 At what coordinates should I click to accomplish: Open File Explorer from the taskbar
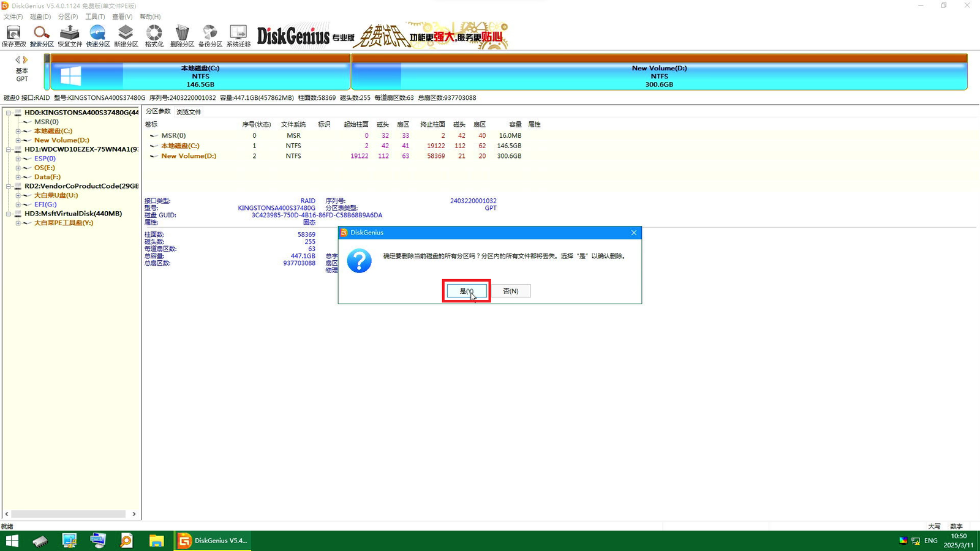point(156,541)
